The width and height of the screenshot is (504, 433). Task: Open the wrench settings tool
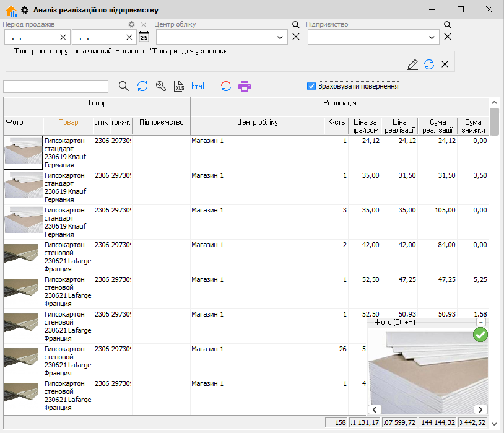161,86
